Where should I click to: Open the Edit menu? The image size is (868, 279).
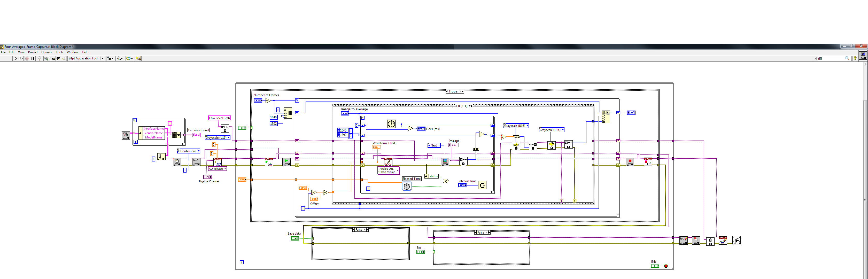point(12,52)
